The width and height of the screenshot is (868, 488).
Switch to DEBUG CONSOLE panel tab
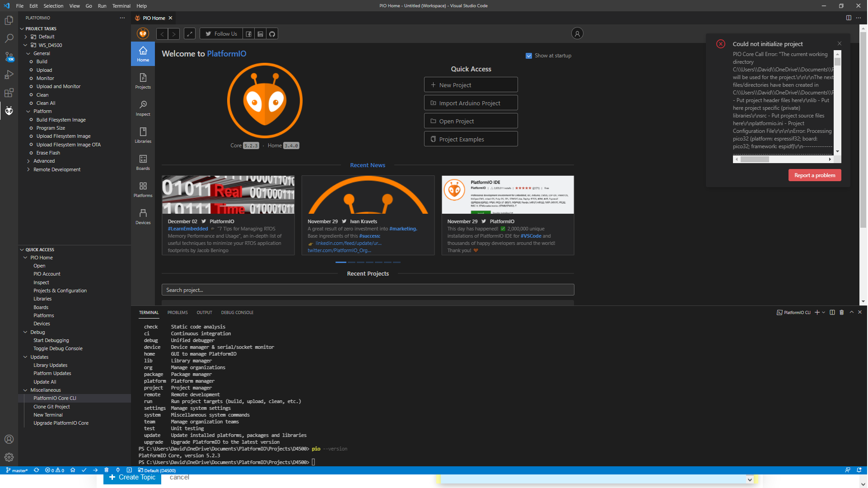(238, 313)
